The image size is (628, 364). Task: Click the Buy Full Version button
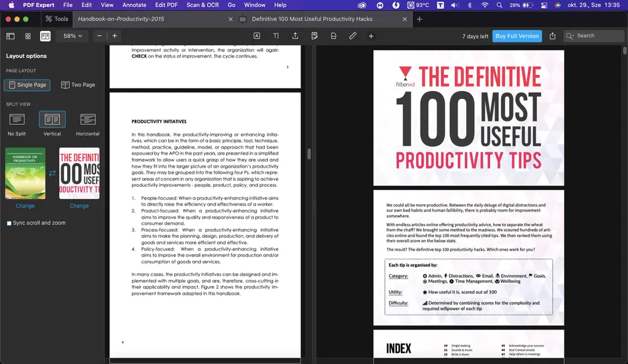517,36
